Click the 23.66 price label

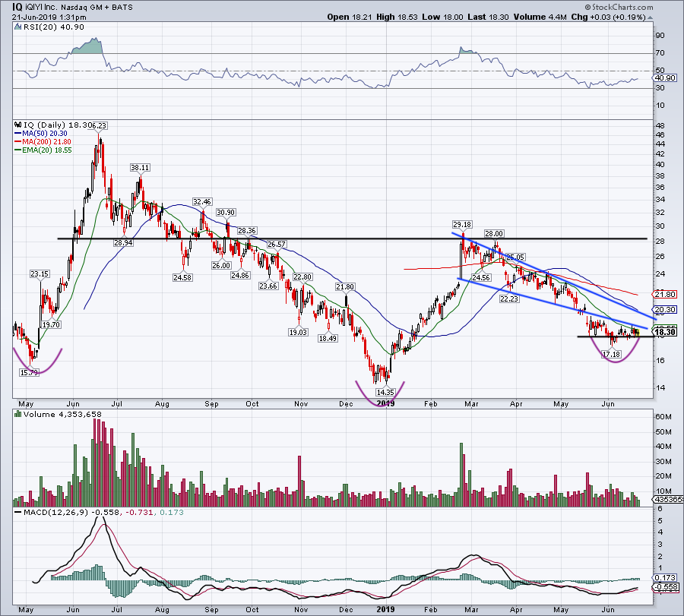click(268, 286)
